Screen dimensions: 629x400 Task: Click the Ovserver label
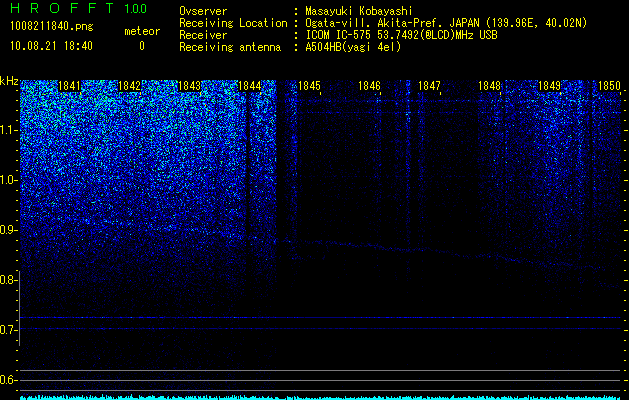(x=203, y=11)
